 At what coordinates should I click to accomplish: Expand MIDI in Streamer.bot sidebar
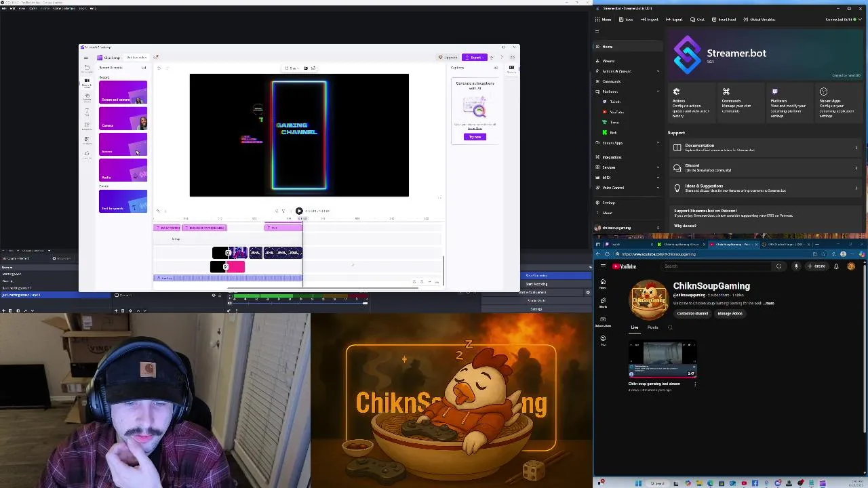point(627,178)
